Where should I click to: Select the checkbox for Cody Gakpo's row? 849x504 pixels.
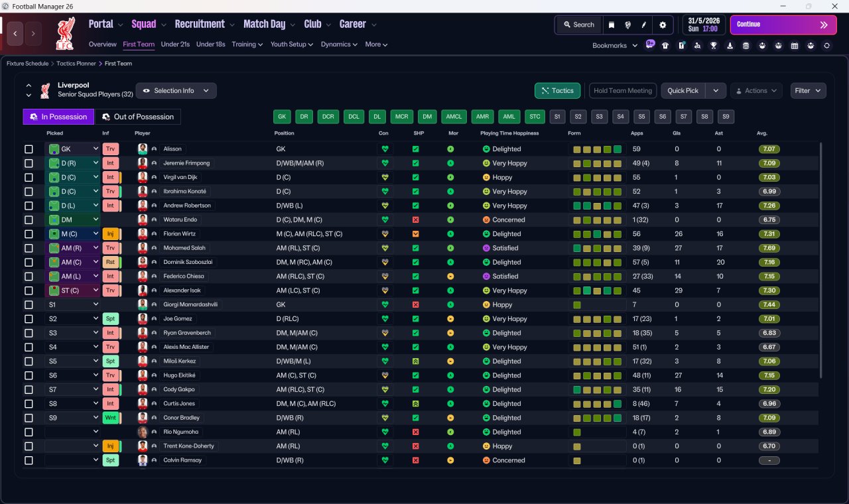click(29, 390)
